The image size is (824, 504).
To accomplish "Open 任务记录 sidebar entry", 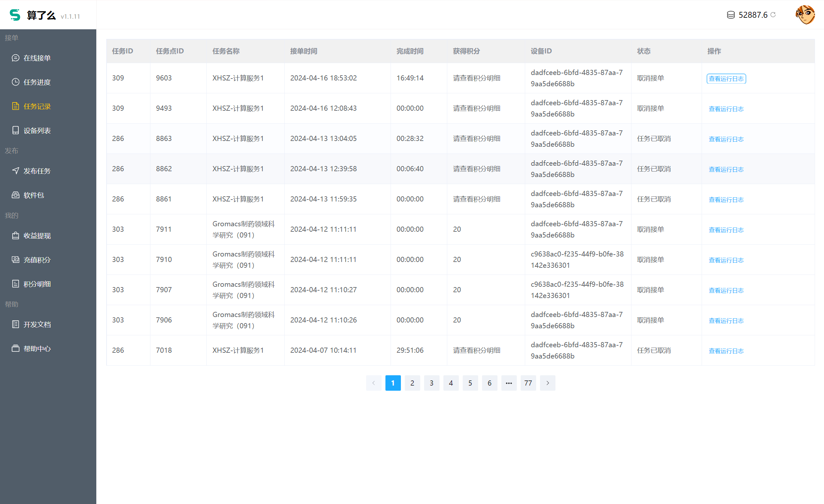I will pyautogui.click(x=37, y=106).
